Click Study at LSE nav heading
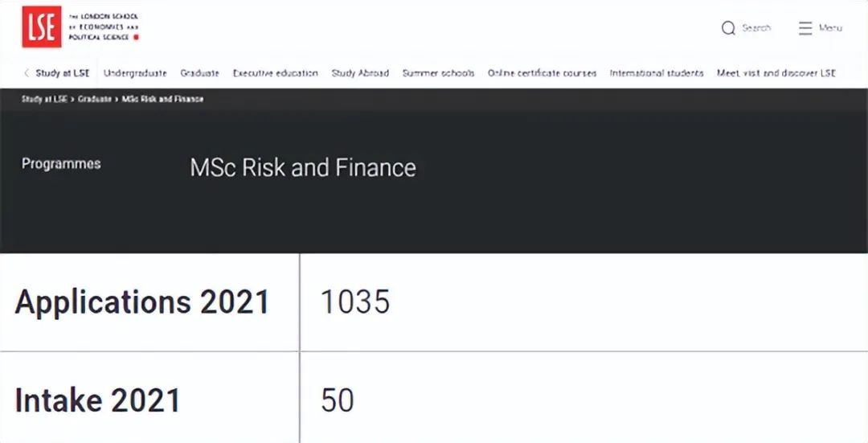868x443 pixels. coord(63,73)
